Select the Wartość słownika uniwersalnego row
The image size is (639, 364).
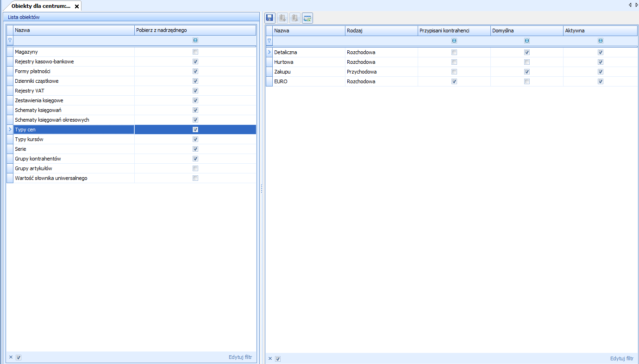pyautogui.click(x=131, y=178)
